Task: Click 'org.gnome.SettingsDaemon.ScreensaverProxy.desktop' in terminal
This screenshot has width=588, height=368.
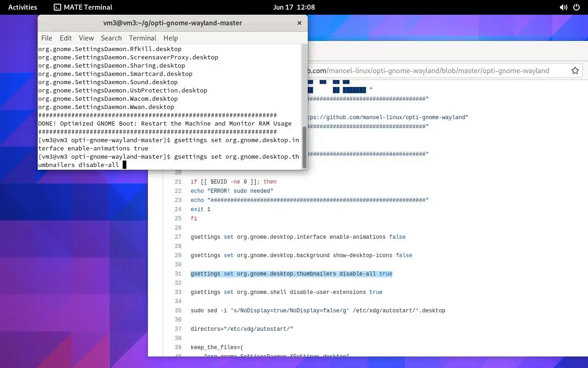Action: (x=128, y=57)
